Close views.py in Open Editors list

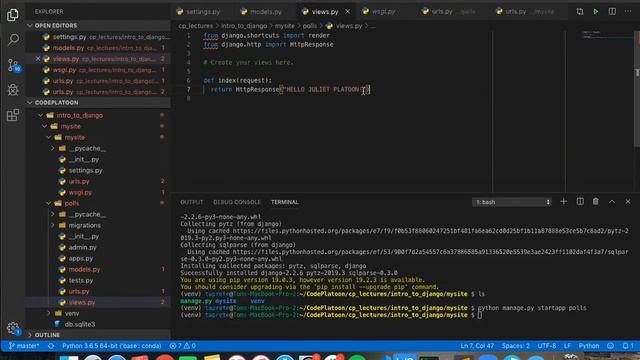tap(38, 59)
